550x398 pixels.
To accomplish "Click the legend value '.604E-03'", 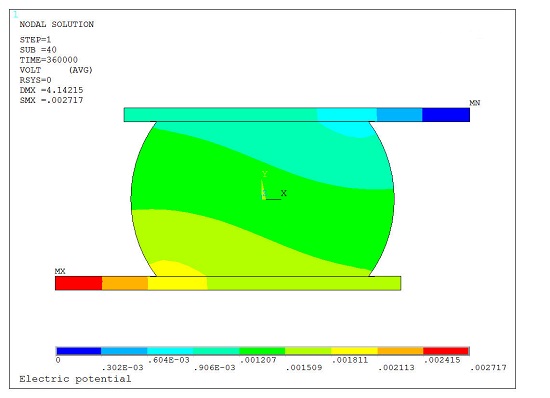I will [169, 360].
